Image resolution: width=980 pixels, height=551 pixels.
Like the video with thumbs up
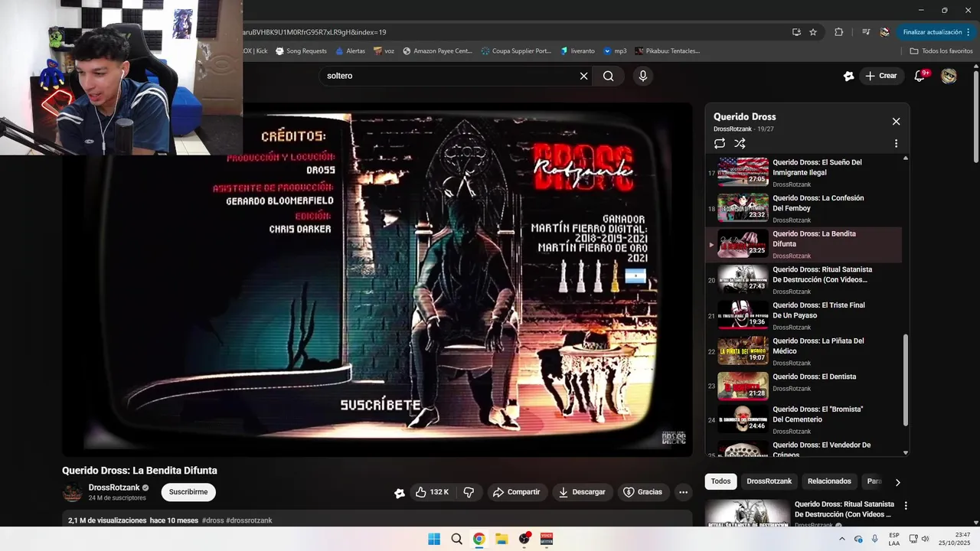[432, 492]
